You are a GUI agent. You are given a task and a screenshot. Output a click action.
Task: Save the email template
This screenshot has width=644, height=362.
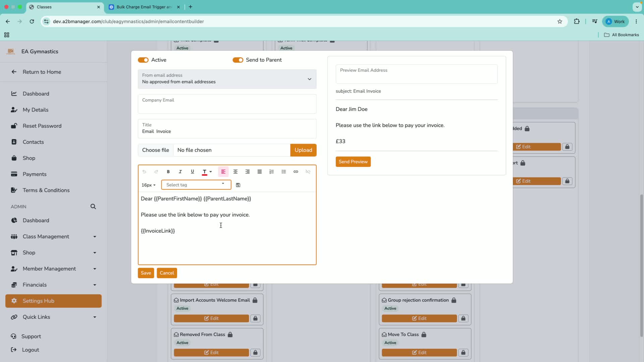point(146,273)
